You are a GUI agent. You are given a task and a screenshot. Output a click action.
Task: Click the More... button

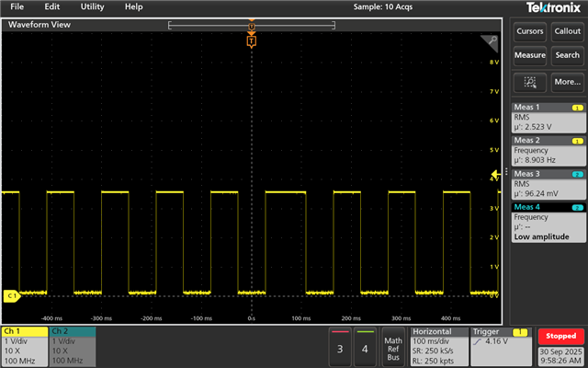[x=568, y=82]
